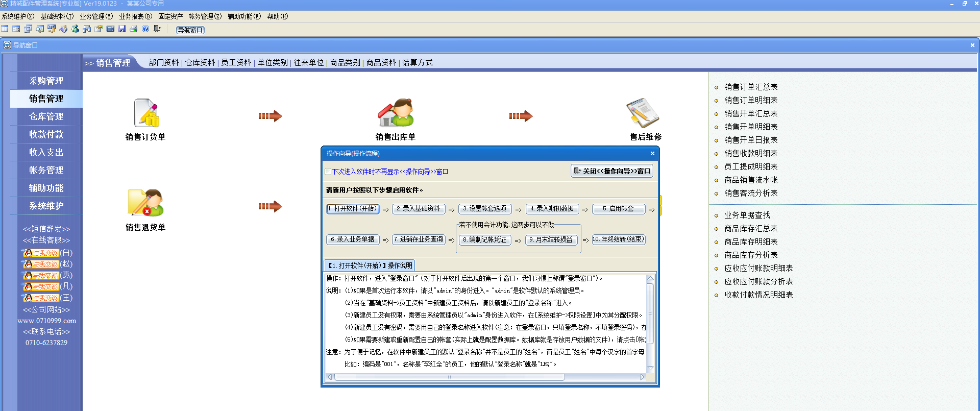Open the 业务报表(B) menu
Screen dimensions: 980x411
(x=136, y=16)
